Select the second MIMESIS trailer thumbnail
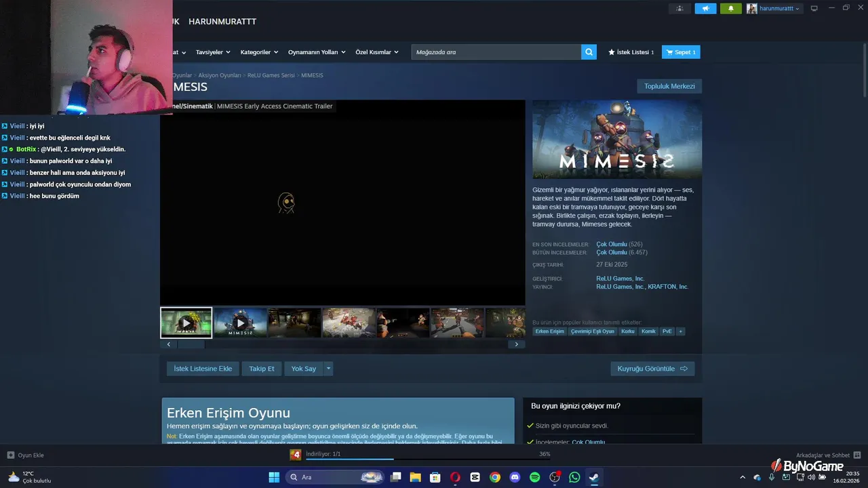Viewport: 868px width, 488px height. pos(240,323)
